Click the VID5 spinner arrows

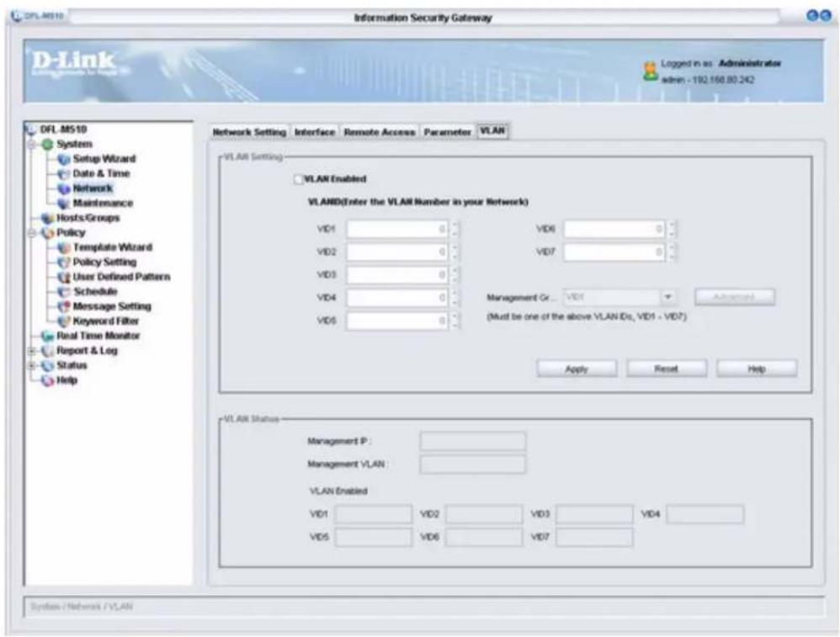pos(455,321)
